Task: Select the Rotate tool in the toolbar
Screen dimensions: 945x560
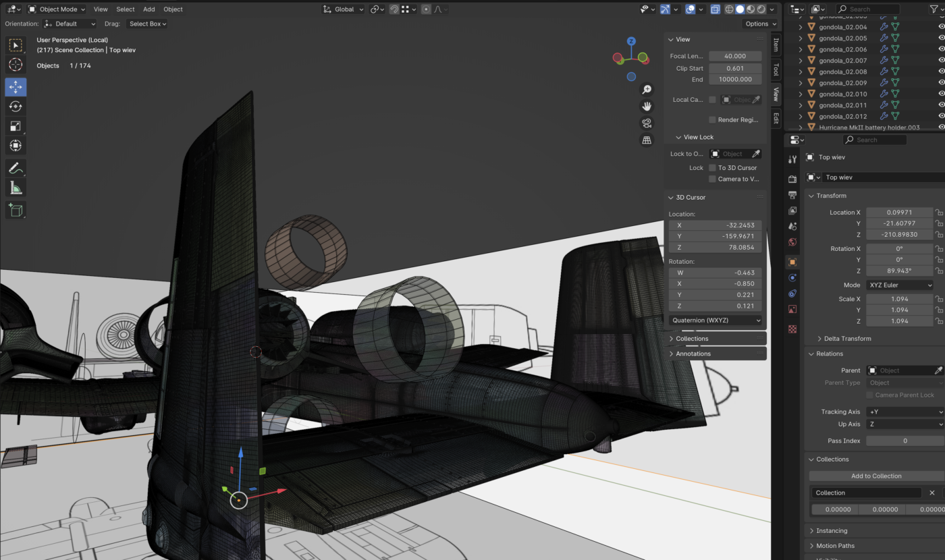Action: (15, 106)
